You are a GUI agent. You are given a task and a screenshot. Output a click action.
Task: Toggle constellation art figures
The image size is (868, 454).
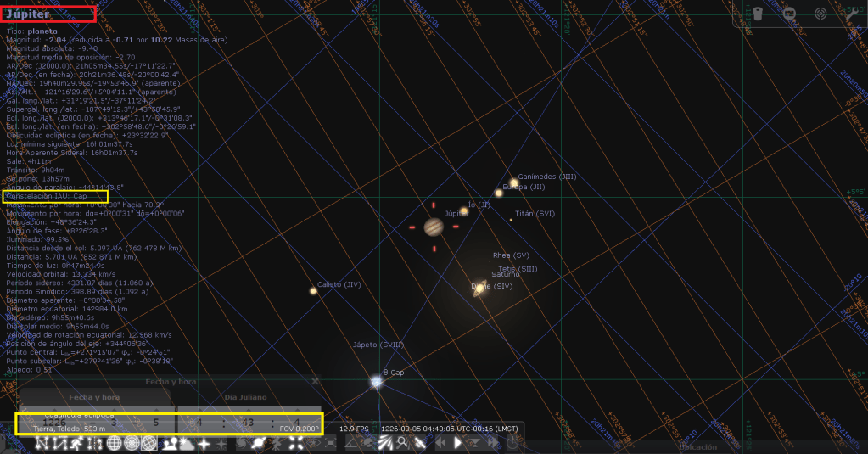(78, 443)
